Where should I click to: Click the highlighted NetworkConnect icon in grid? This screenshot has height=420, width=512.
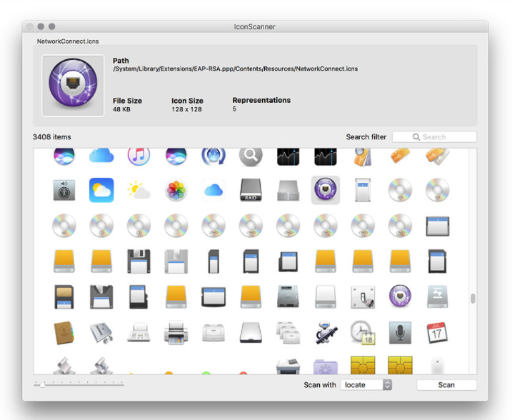(x=325, y=190)
